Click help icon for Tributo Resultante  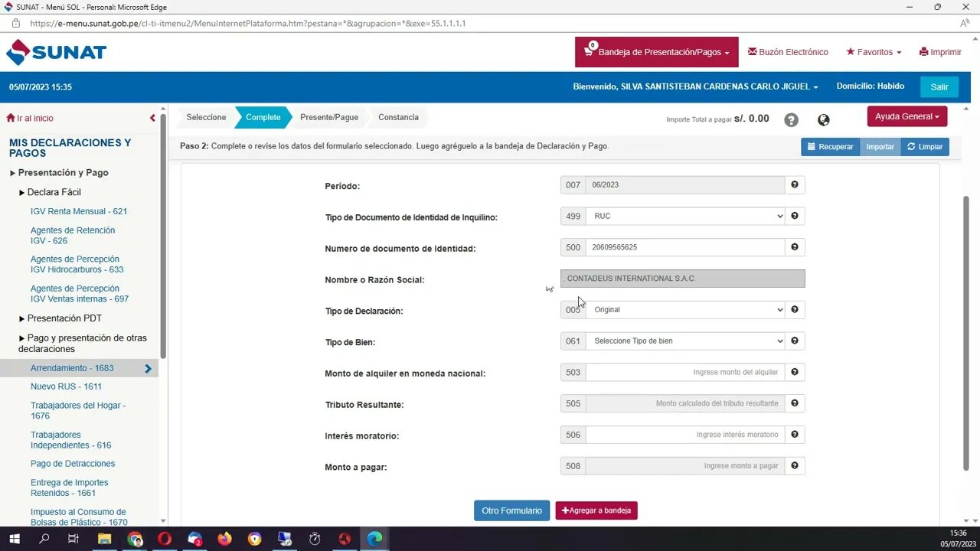click(795, 403)
